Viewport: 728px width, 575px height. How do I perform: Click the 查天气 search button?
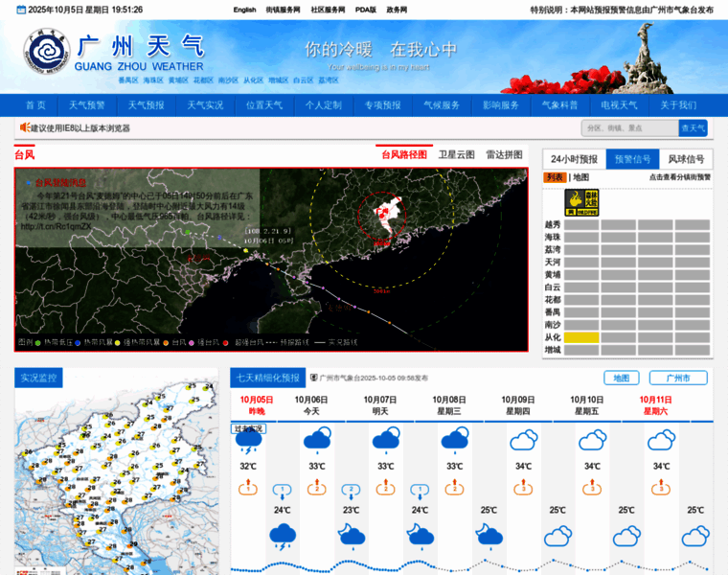(x=694, y=128)
